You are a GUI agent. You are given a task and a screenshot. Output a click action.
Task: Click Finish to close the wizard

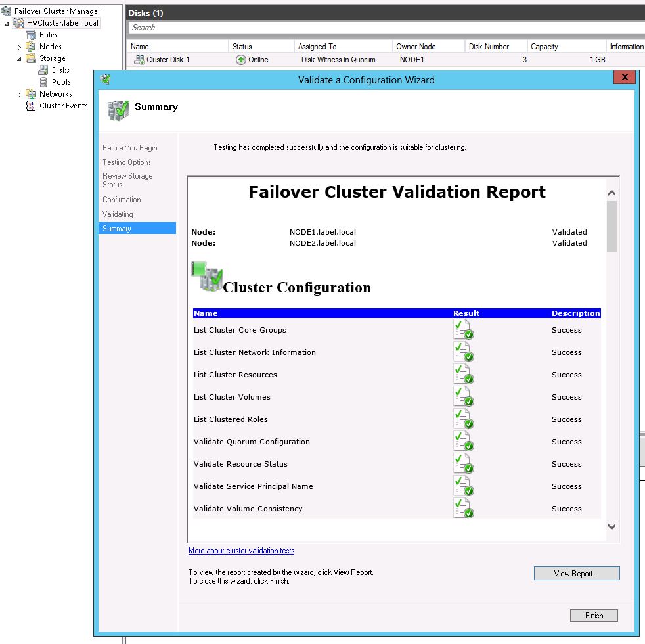point(594,616)
